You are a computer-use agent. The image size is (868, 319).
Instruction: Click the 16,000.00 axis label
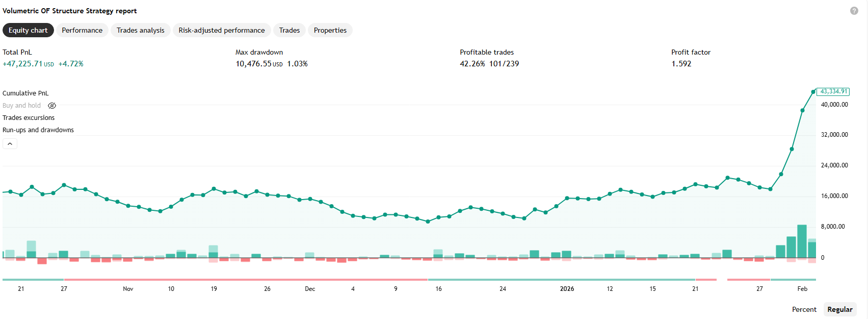pyautogui.click(x=834, y=196)
